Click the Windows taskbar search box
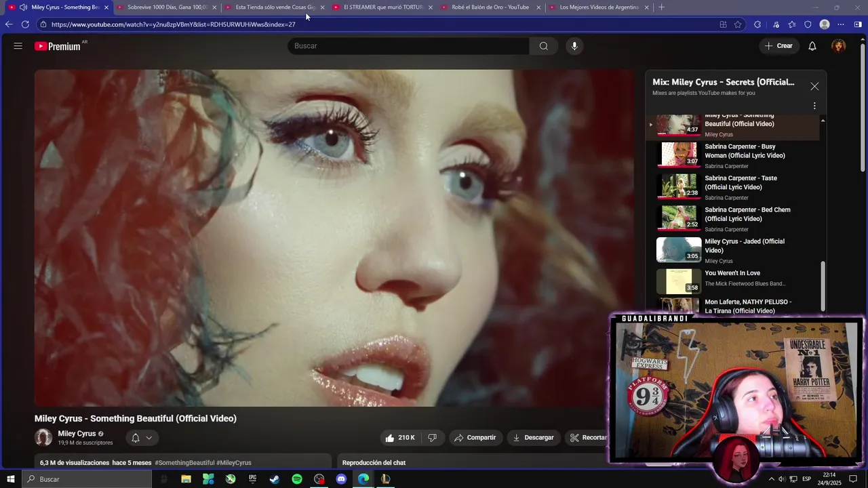This screenshot has width=868, height=488. pyautogui.click(x=87, y=479)
